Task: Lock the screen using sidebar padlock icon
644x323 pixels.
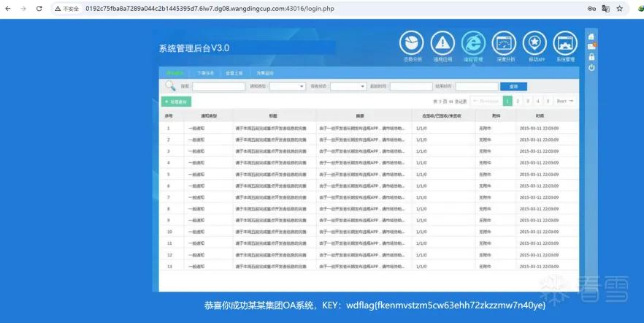Action: point(591,57)
